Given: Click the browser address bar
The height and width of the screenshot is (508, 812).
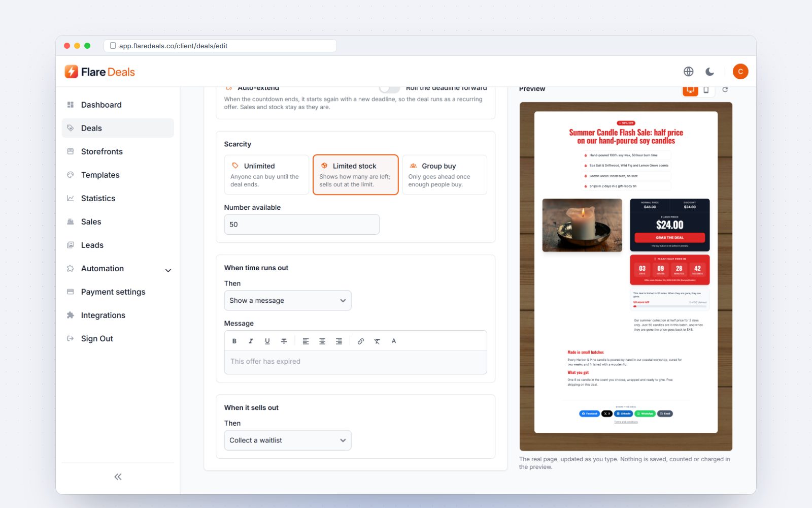Looking at the screenshot, I should [220, 46].
